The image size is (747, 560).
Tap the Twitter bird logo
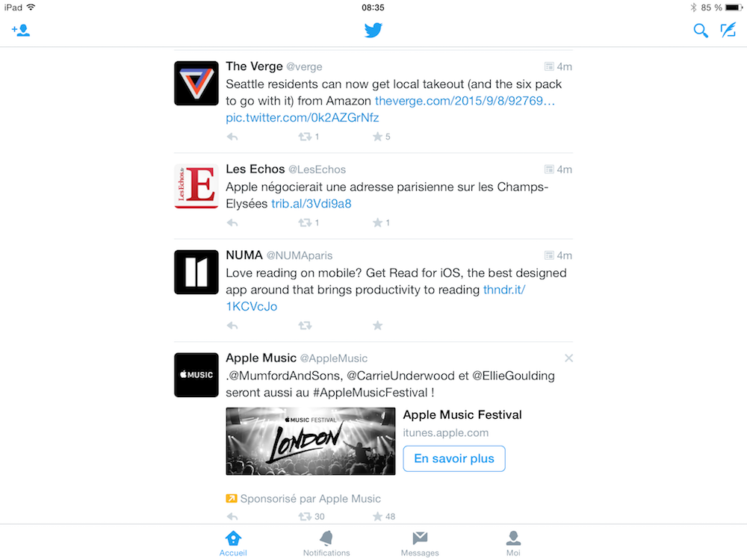click(x=373, y=30)
